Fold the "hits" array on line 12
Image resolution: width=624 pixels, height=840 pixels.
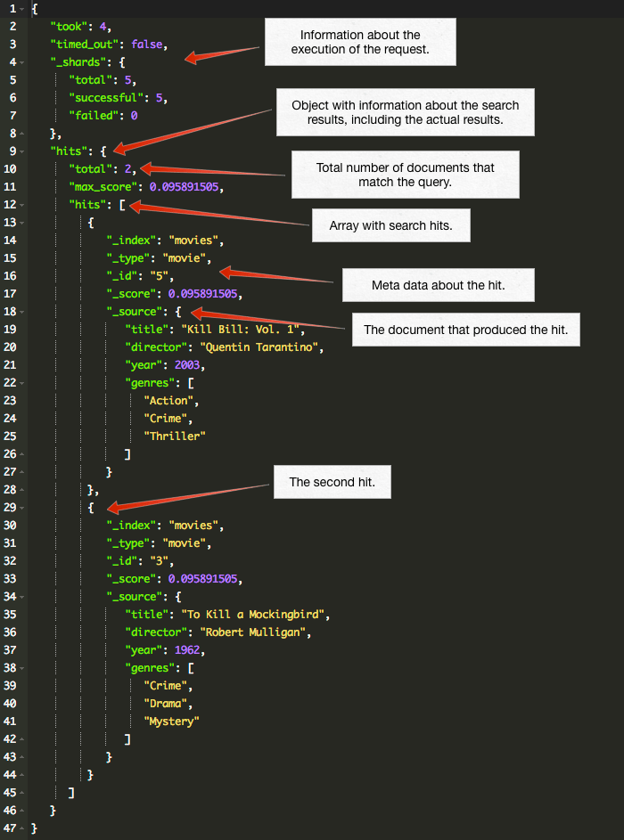coord(22,205)
